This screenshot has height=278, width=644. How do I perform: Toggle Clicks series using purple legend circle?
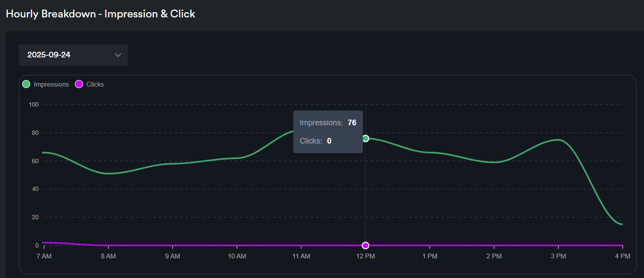[79, 84]
